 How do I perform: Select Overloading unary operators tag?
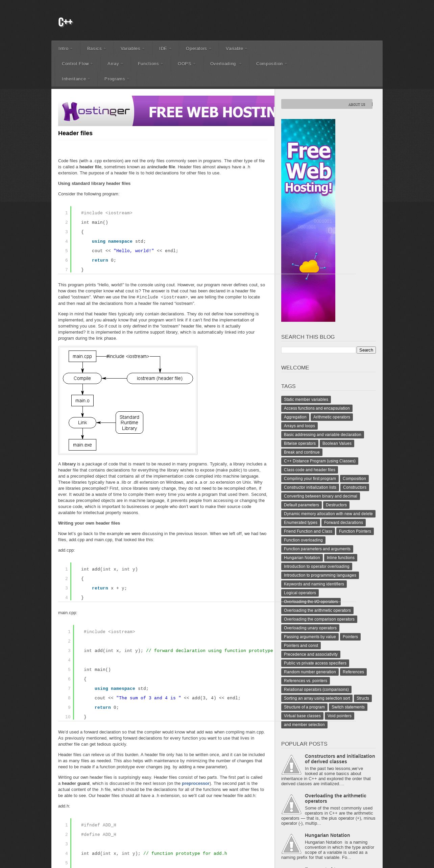[310, 628]
